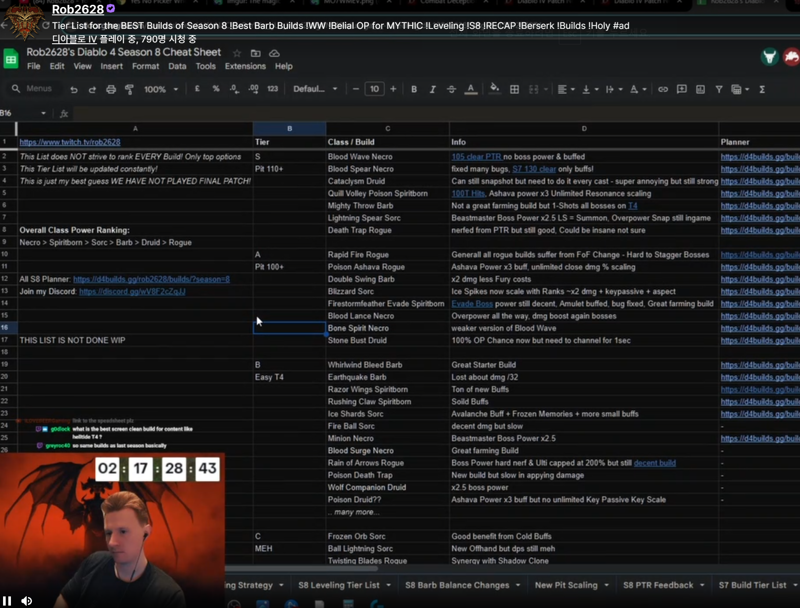Open horizontal align dropdown
This screenshot has height=608, width=800.
(x=566, y=89)
